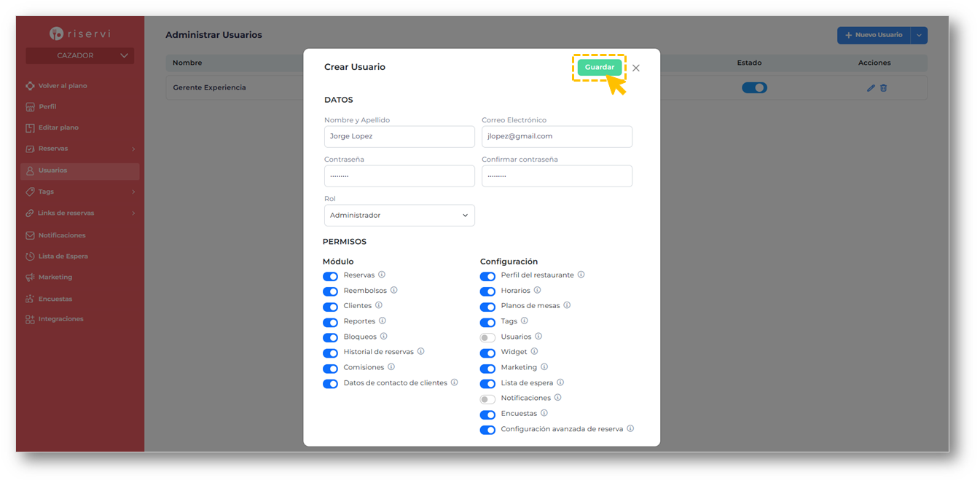Click the Nombre y Apellido input field
This screenshot has width=980, height=483.
pos(399,136)
